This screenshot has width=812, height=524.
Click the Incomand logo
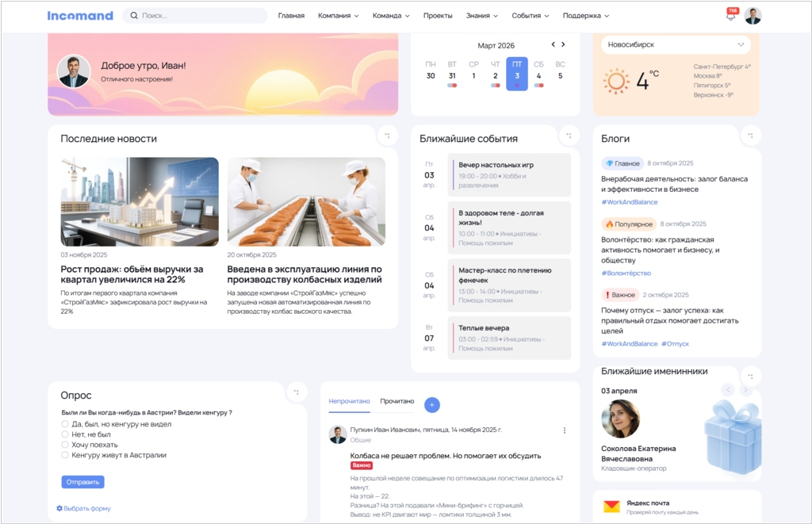80,16
